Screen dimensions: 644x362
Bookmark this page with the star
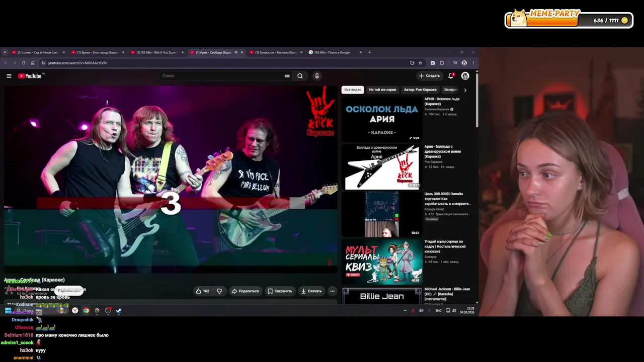tap(420, 63)
